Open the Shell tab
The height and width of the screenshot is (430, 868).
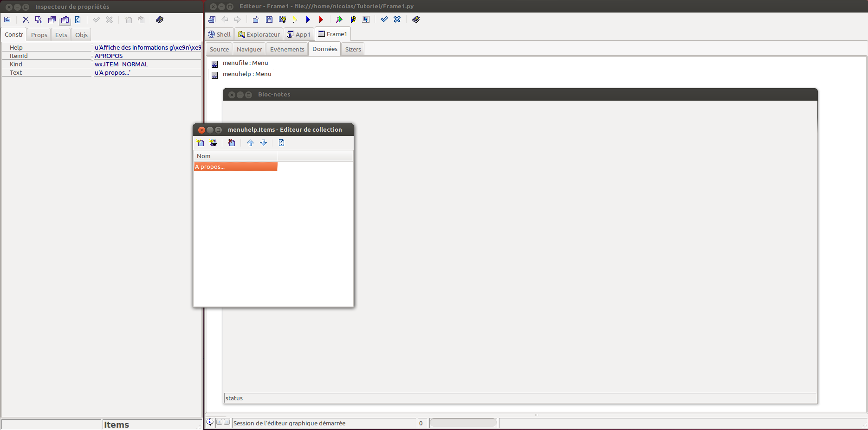coord(219,34)
